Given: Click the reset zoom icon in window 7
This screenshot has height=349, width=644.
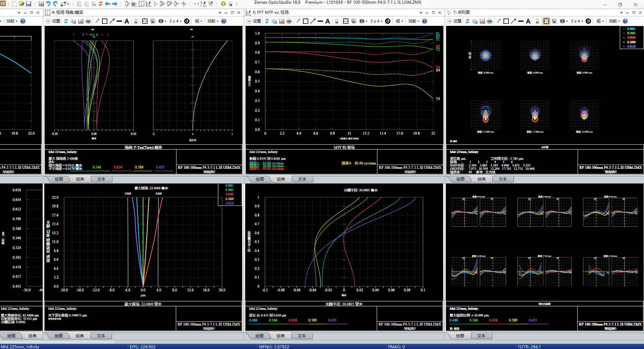Looking at the screenshot, I should [x=588, y=21].
